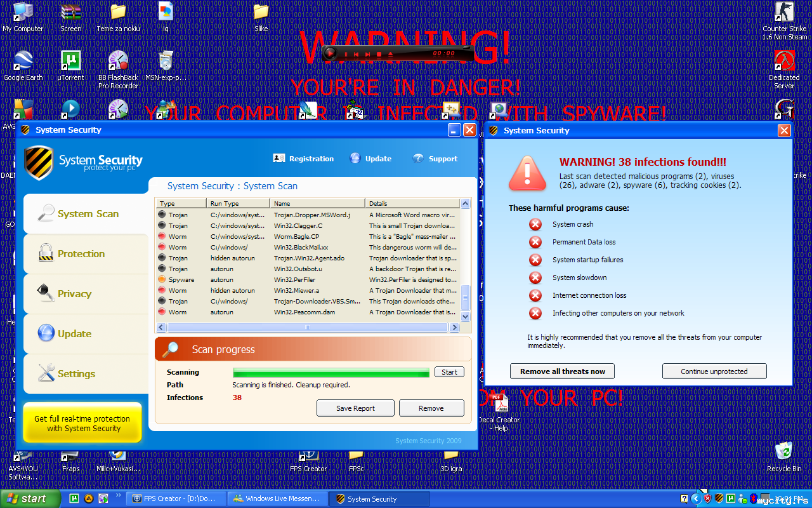Open the FPS Creator desktop shortcut

click(x=308, y=462)
